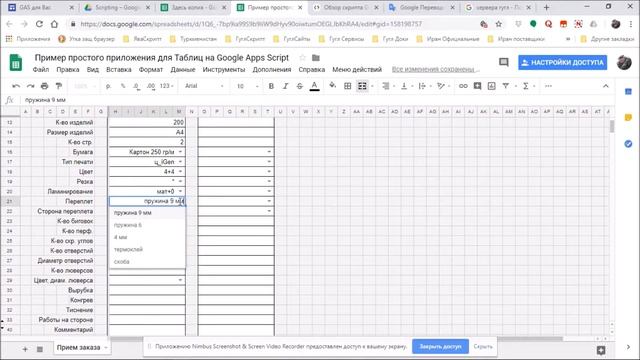Open the Цвет row dropdown arrow
Image resolution: width=640 pixels, height=360 pixels.
(x=180, y=171)
